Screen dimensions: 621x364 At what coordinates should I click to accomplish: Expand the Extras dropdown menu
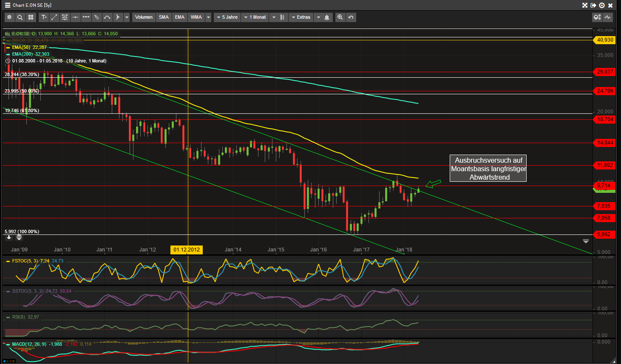(x=301, y=17)
